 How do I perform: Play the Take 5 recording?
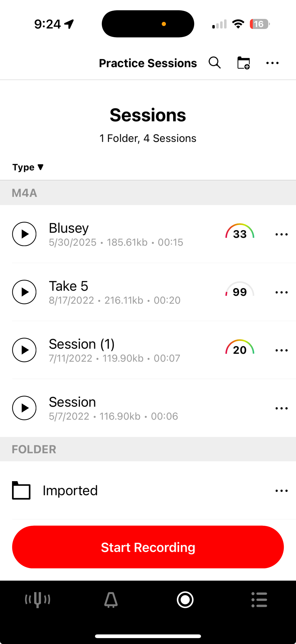(24, 292)
